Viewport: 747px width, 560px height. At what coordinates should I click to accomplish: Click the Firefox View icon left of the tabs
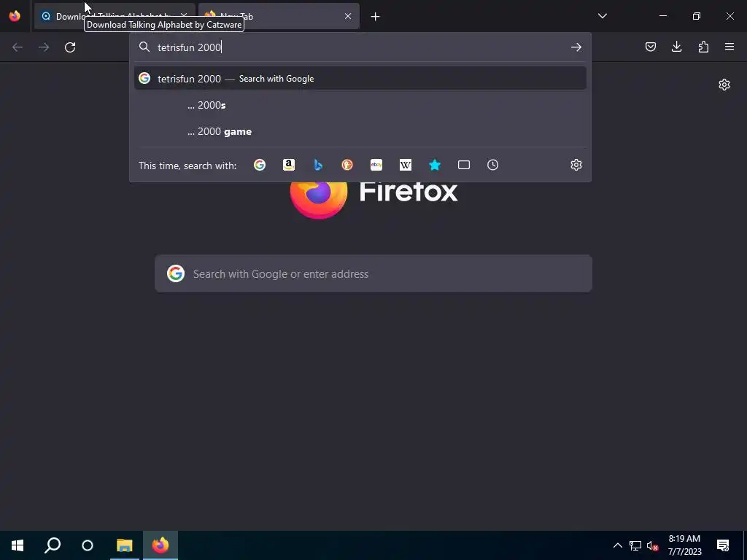coord(15,16)
